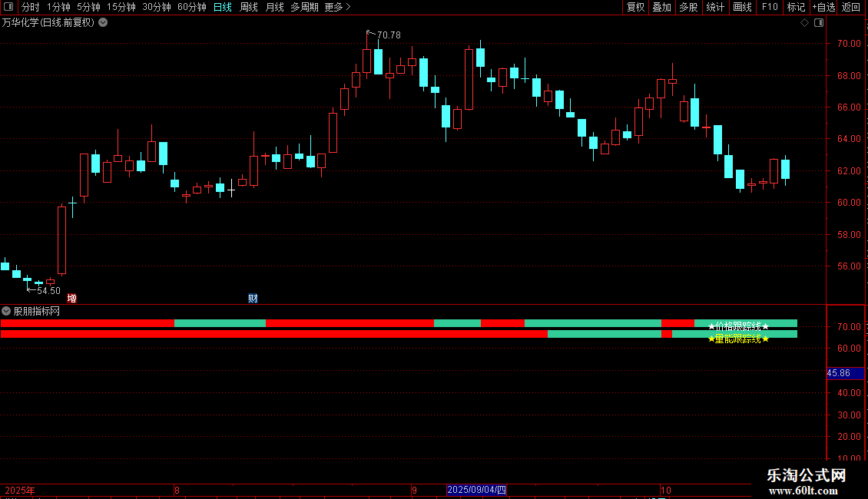Image resolution: width=868 pixels, height=499 pixels.
Task: Click the 叠加 overlay button
Action: coord(661,7)
